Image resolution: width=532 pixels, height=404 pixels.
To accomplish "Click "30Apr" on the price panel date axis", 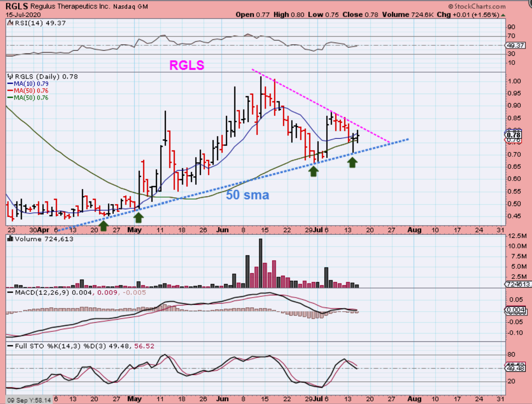I will (x=40, y=230).
